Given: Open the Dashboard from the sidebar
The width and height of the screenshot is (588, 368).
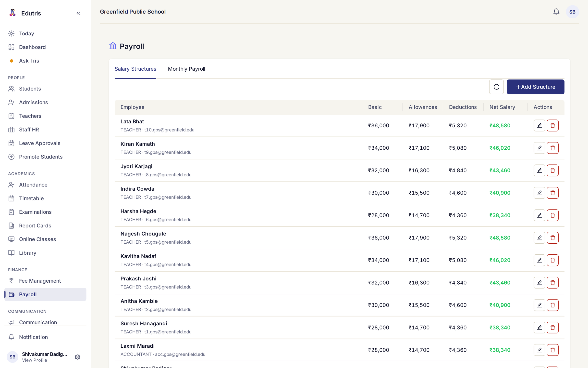Looking at the screenshot, I should coord(45,47).
